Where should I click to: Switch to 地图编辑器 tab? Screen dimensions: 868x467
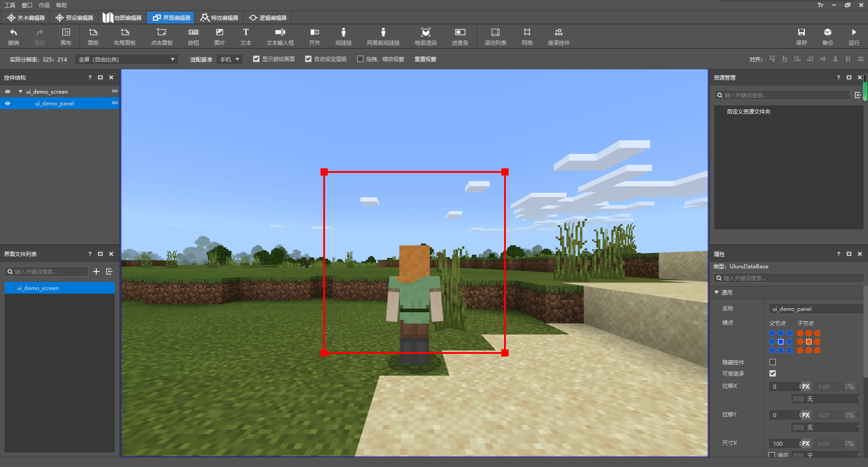(122, 18)
